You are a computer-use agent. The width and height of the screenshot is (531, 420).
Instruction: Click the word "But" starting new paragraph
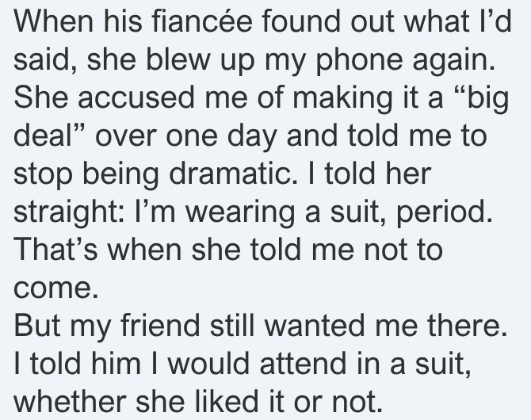(37, 325)
